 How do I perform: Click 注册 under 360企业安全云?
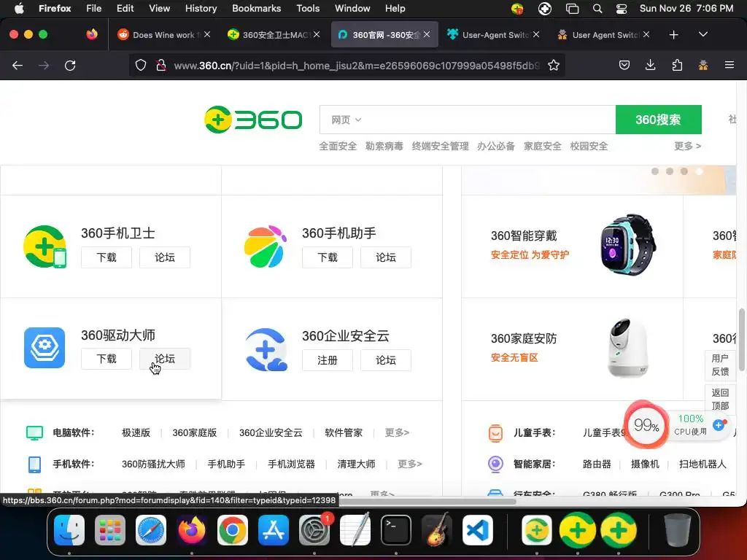(328, 360)
